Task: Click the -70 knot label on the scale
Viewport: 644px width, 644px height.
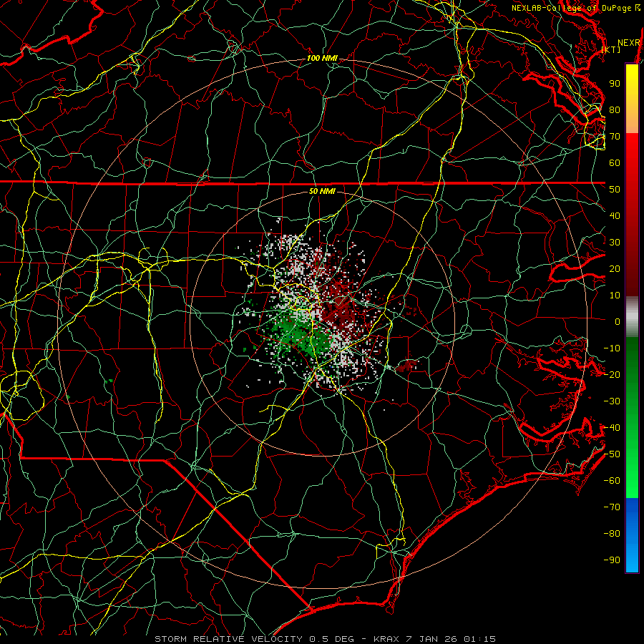Action: (x=612, y=507)
